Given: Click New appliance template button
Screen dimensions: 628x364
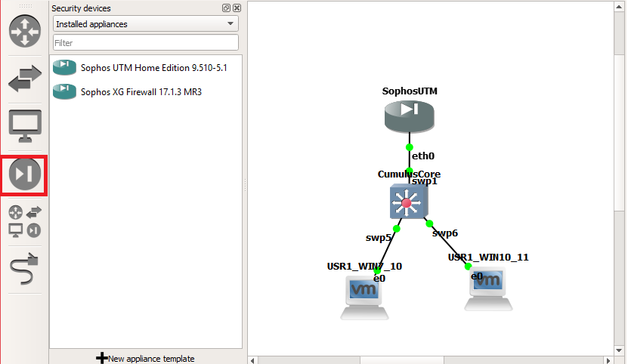Looking at the screenshot, I should (146, 358).
